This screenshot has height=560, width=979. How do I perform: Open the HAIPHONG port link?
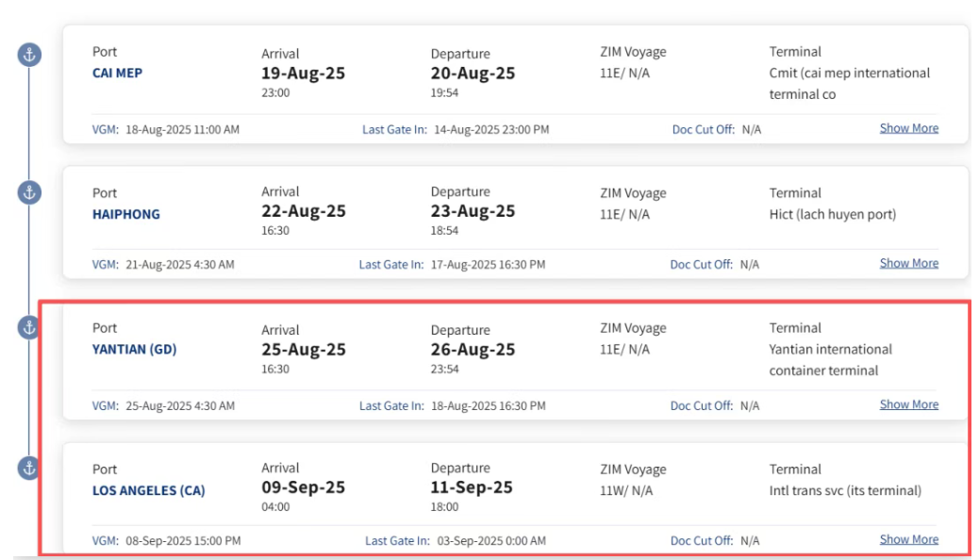pyautogui.click(x=126, y=214)
